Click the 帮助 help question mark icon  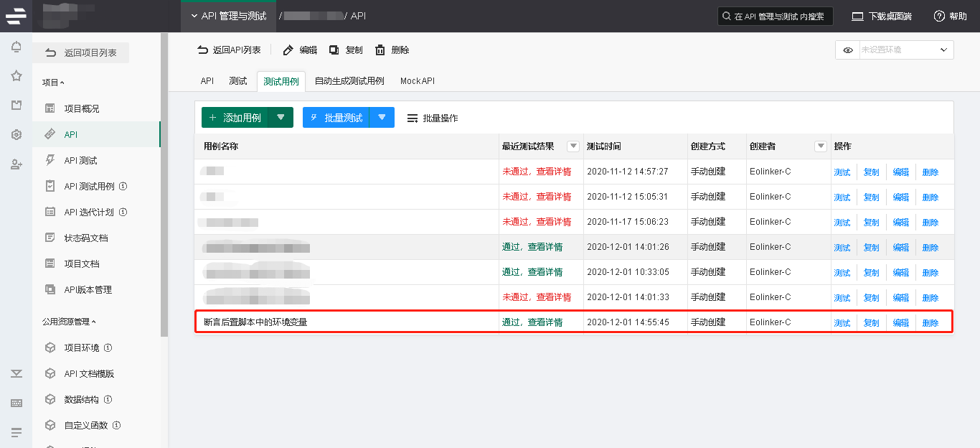tap(939, 17)
